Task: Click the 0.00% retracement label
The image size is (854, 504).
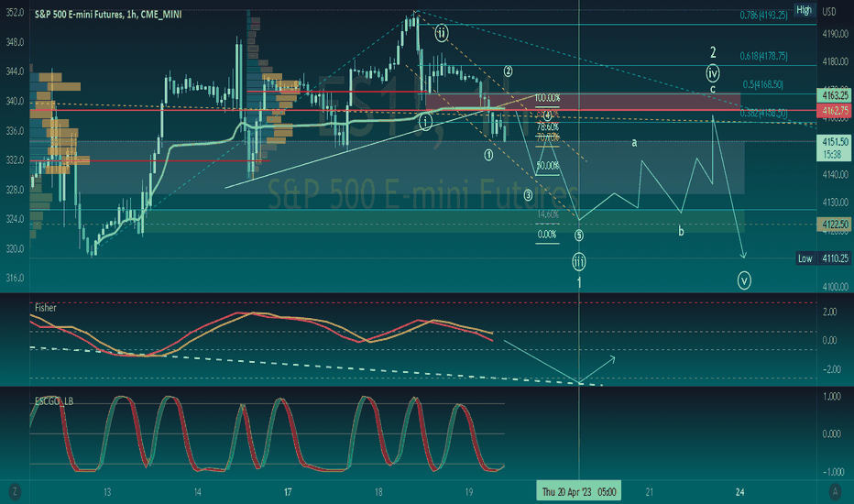Action: click(x=547, y=235)
